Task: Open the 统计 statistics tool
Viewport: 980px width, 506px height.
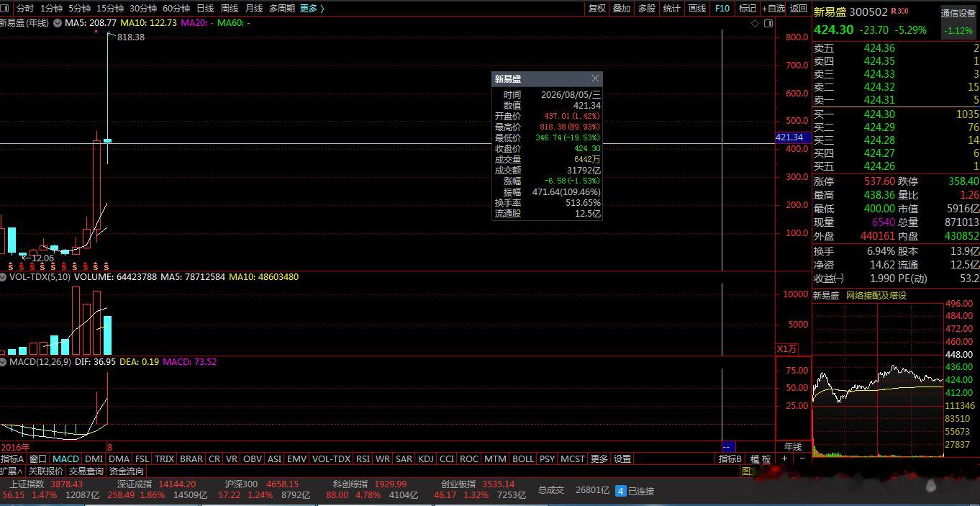Action: (x=672, y=9)
